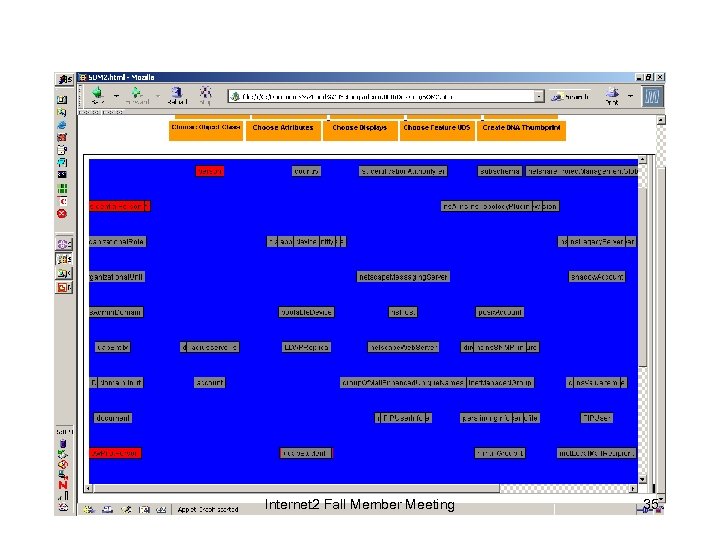
Task: Open the Back history dropdown arrow
Action: click(x=116, y=96)
